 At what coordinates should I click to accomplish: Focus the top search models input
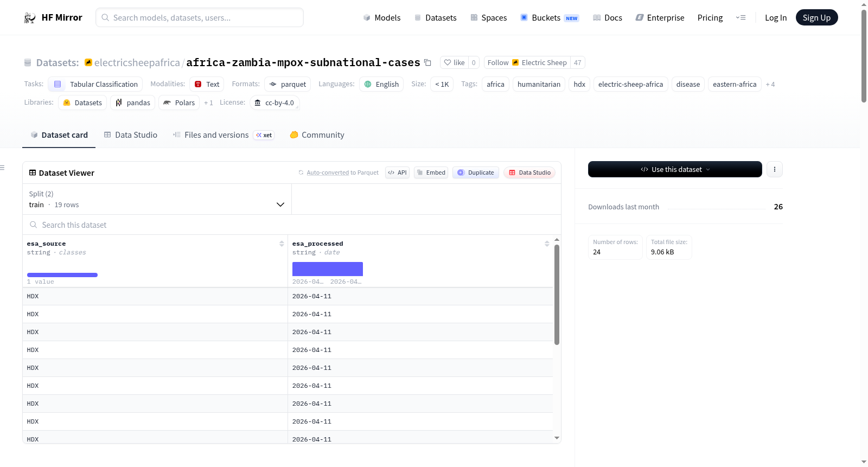tap(200, 17)
